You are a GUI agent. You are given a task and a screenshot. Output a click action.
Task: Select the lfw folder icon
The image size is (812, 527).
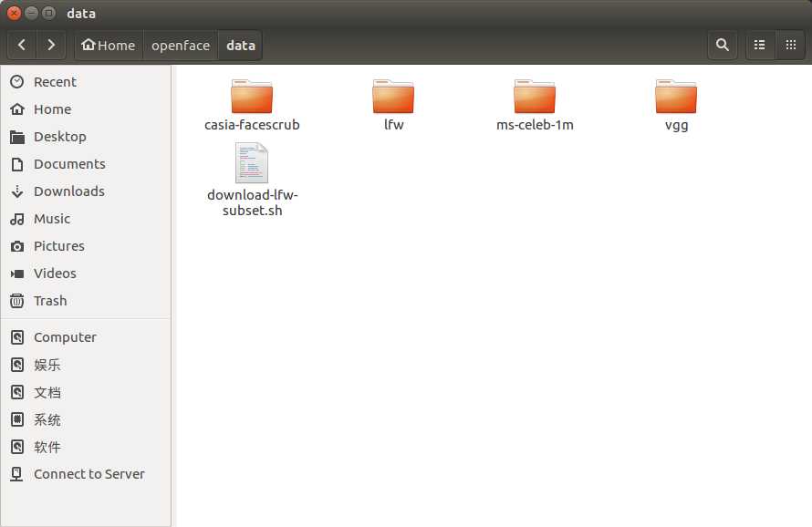click(393, 96)
